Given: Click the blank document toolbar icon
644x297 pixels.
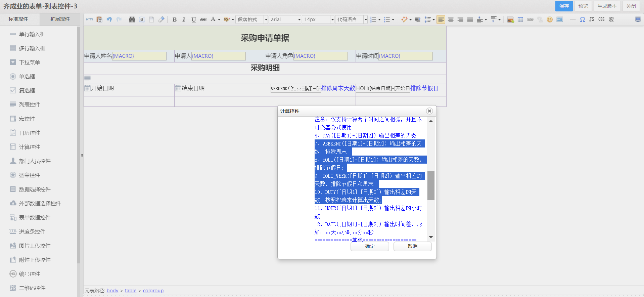Looking at the screenshot, I should 151,19.
